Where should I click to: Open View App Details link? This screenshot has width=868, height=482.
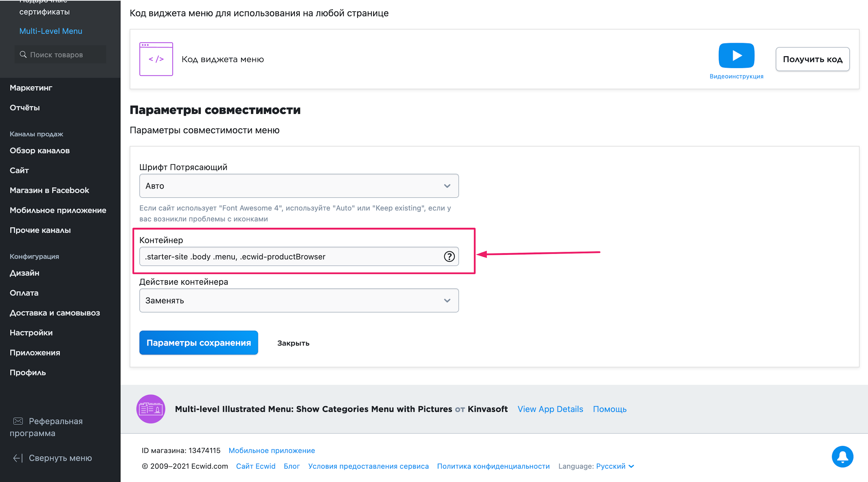pos(550,409)
